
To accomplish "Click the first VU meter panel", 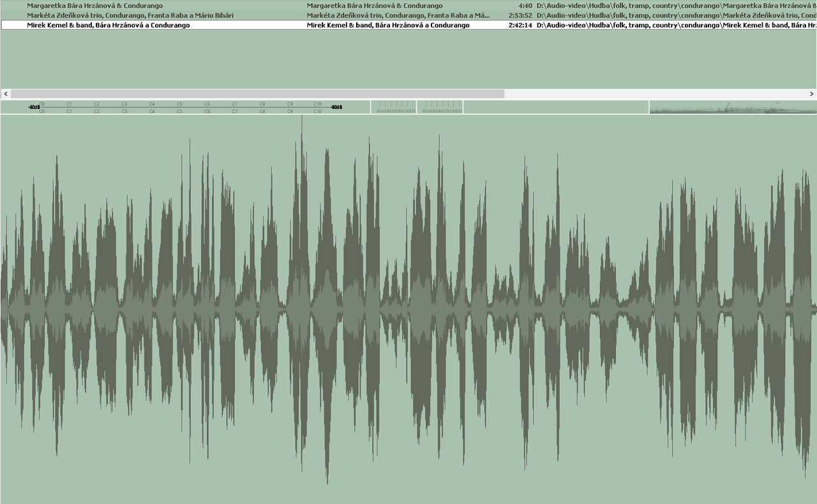I will pos(394,107).
